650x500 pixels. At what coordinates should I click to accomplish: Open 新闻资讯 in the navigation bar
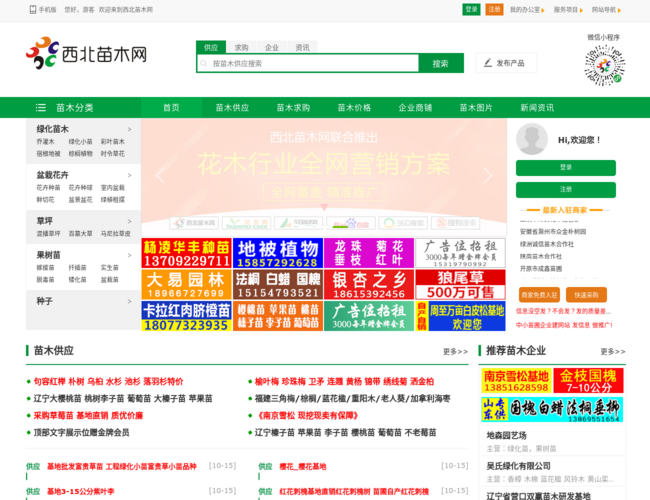(537, 108)
